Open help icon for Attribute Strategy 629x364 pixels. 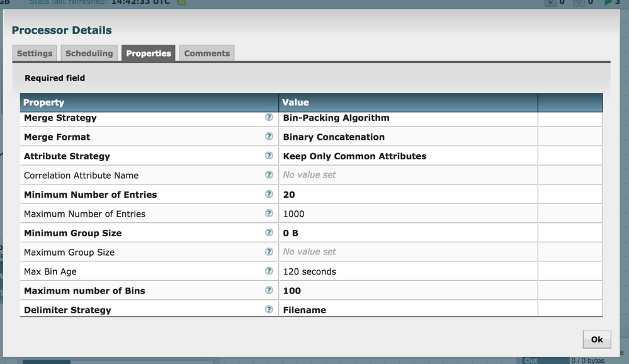(269, 156)
